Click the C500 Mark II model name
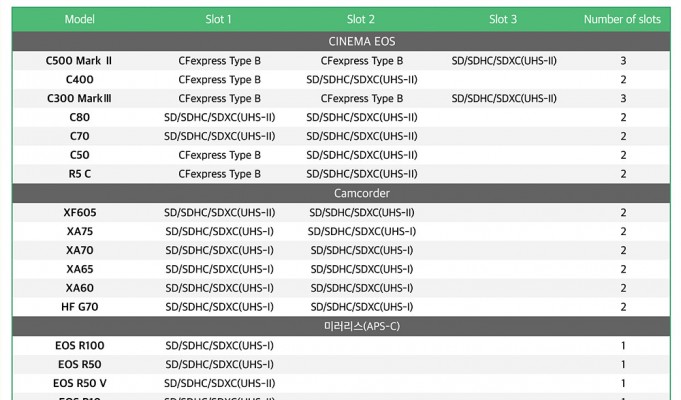 pyautogui.click(x=79, y=60)
